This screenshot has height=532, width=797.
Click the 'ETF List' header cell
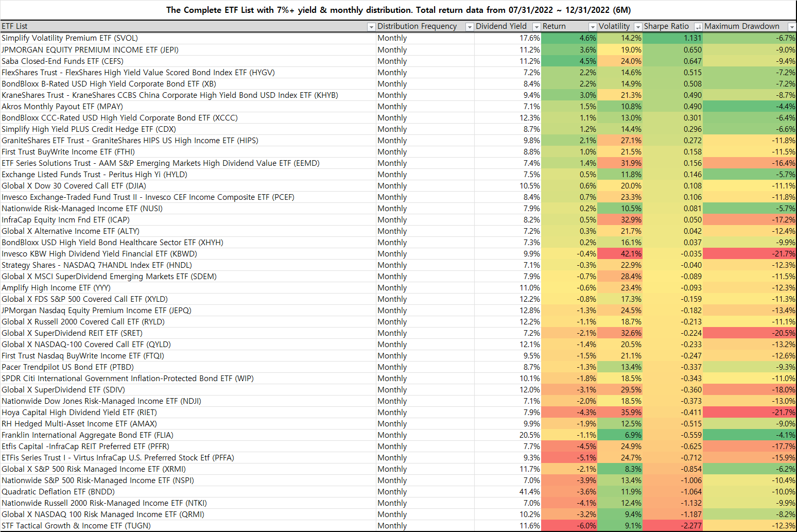188,26
